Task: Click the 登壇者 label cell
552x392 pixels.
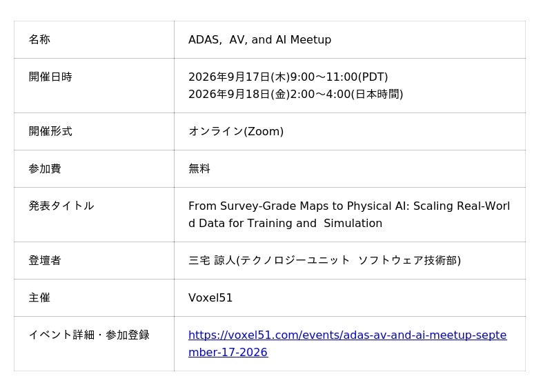Action: point(94,261)
